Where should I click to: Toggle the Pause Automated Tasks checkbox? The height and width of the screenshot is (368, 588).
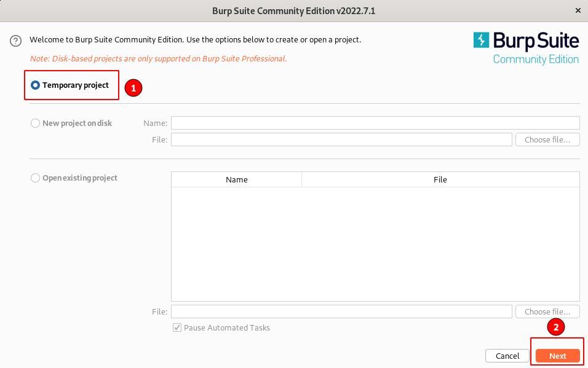[x=177, y=327]
